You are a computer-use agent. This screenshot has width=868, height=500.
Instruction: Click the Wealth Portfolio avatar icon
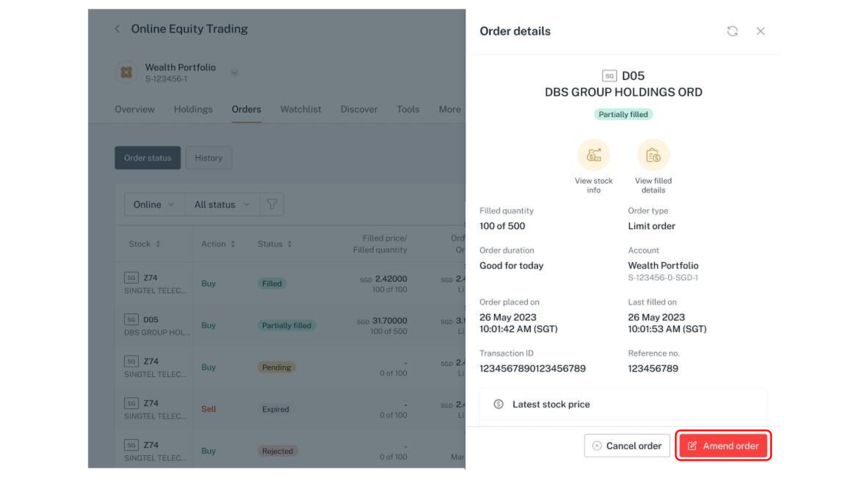click(127, 72)
